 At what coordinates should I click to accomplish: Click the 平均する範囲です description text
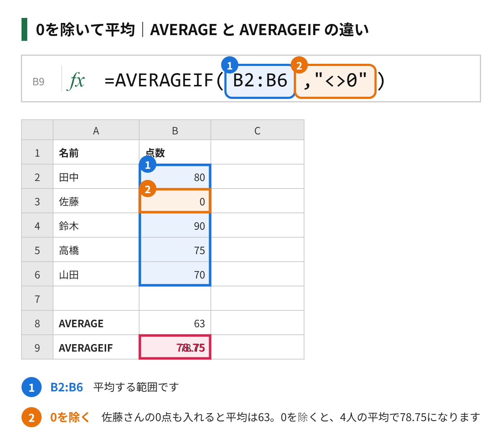[x=136, y=387]
